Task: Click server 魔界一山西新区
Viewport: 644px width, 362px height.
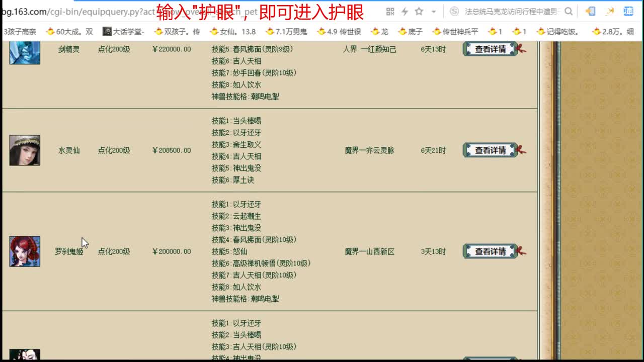Action: click(x=370, y=251)
